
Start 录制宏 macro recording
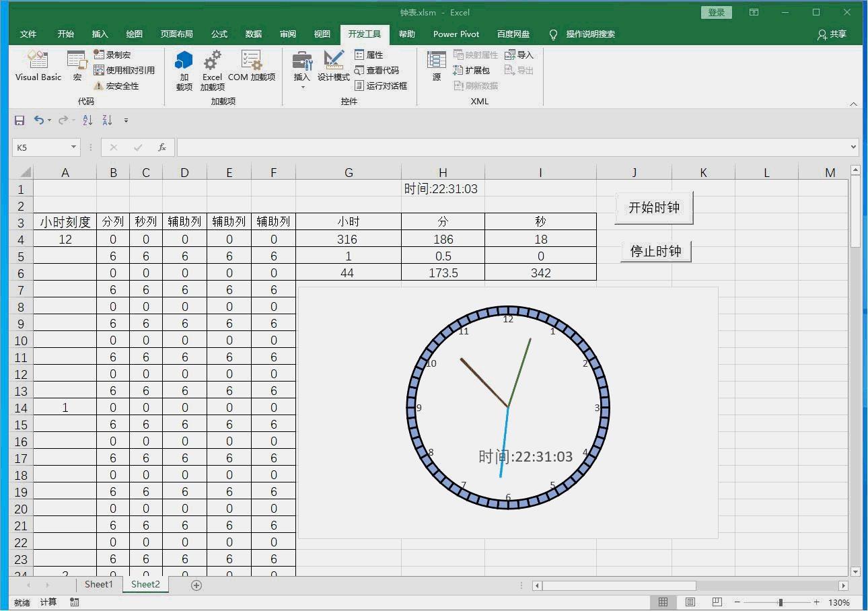coord(112,55)
